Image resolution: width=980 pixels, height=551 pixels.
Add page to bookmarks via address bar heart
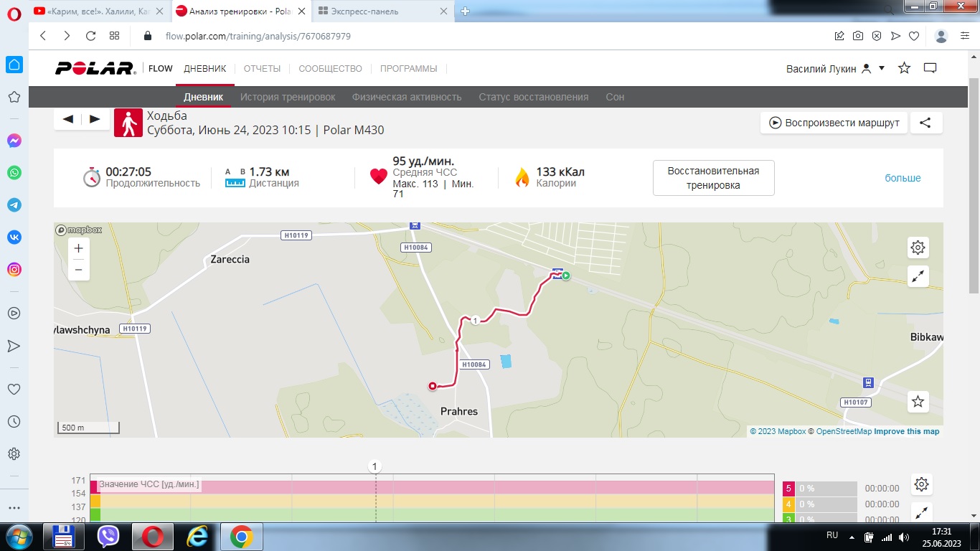click(x=914, y=36)
